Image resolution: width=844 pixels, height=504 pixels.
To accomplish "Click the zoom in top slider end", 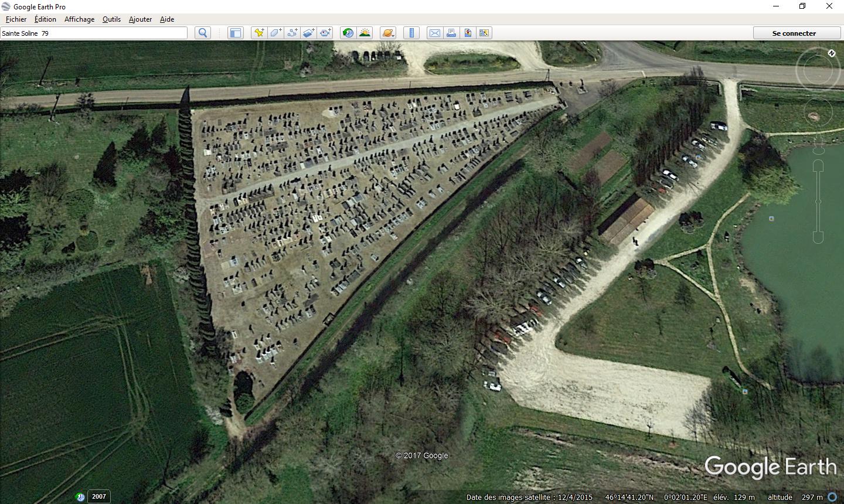I will (x=818, y=165).
